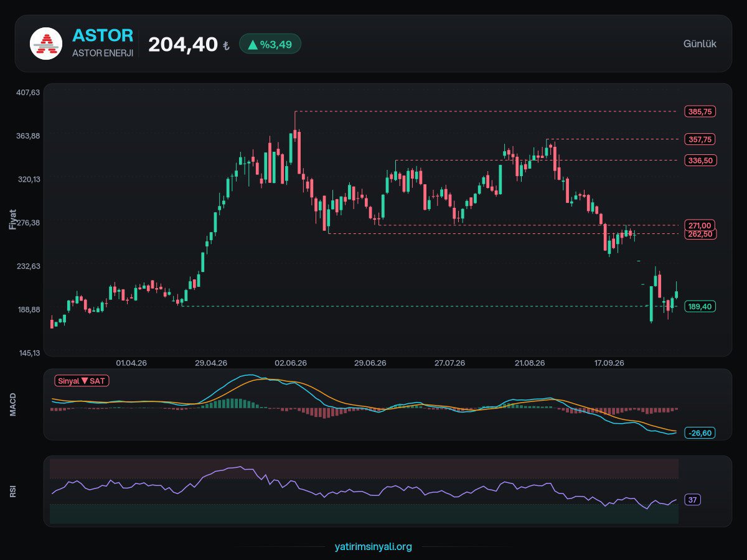Click the 336,50 resistance level label
Screen dimensions: 747x560
700,160
